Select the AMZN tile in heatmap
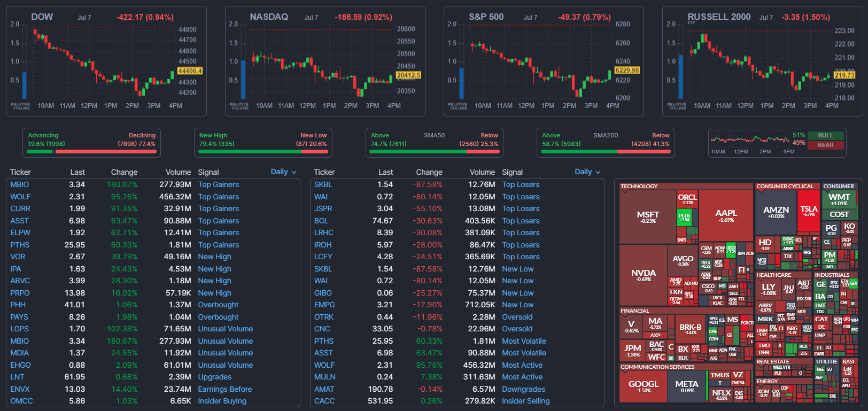The image size is (868, 411). [x=776, y=212]
